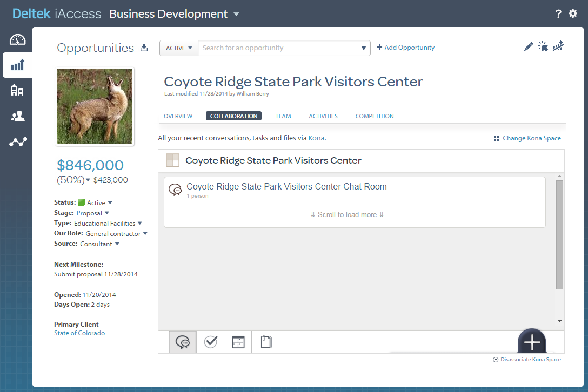Viewport: 588px width, 392px height.
Task: Open the Kona files document view
Action: coord(265,342)
